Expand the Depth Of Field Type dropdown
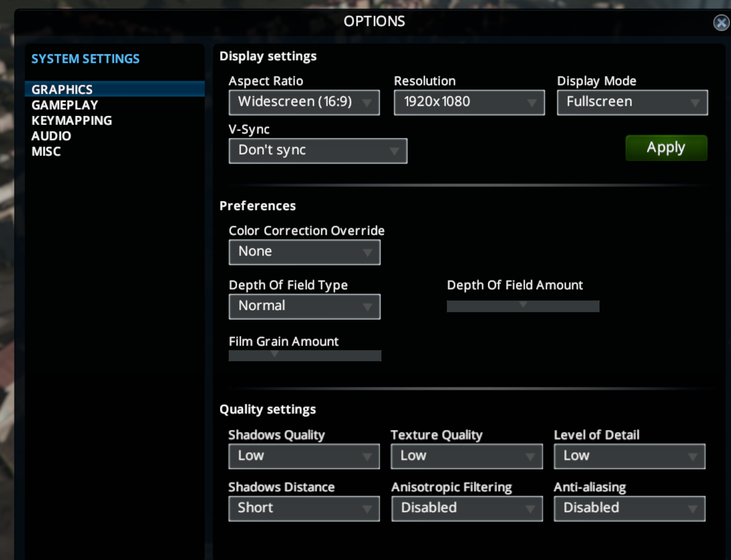Image resolution: width=731 pixels, height=560 pixels. [305, 306]
